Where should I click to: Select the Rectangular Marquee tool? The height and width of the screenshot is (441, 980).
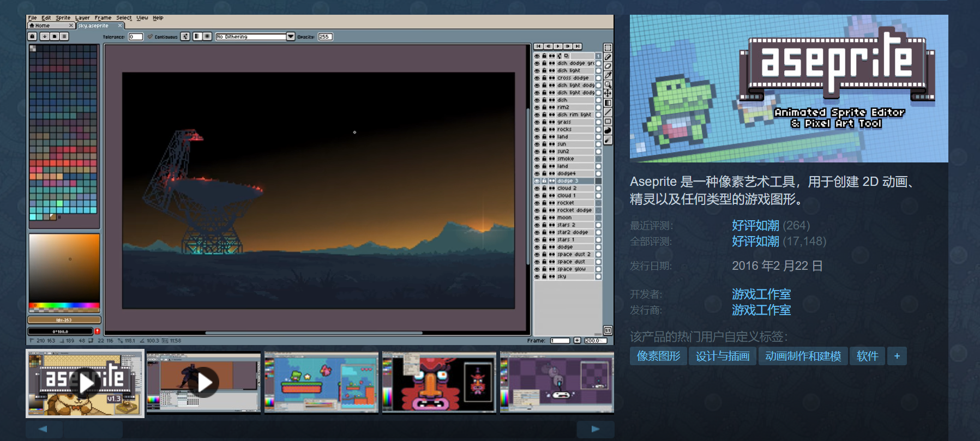click(x=608, y=47)
